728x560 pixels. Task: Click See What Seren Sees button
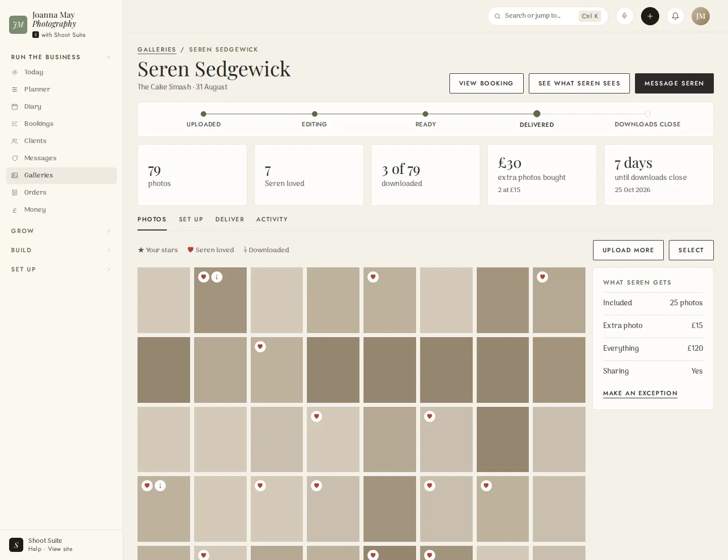pyautogui.click(x=579, y=83)
